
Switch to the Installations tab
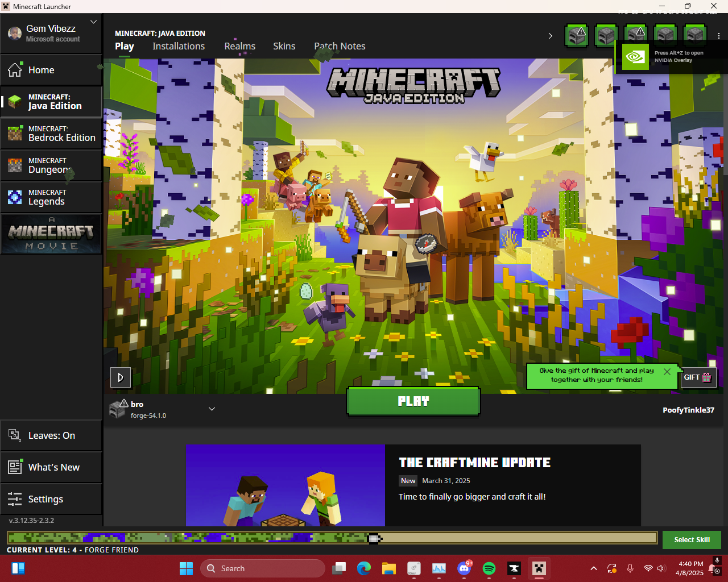point(179,46)
